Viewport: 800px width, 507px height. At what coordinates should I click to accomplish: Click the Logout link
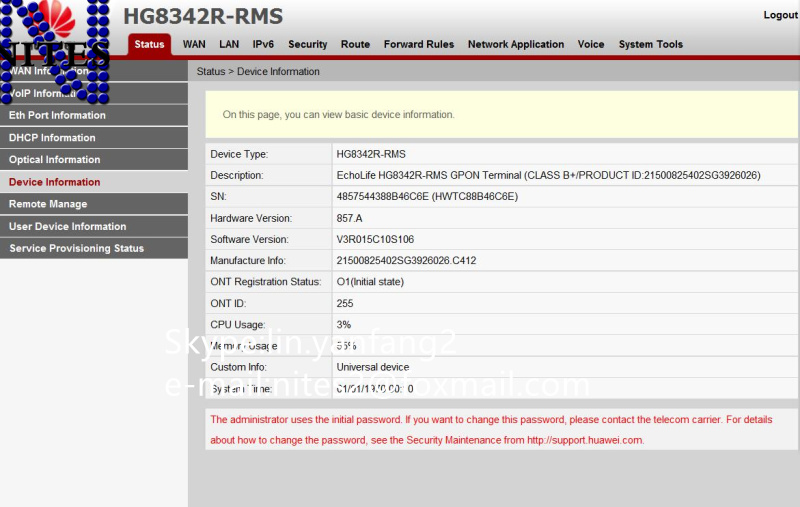(x=780, y=15)
